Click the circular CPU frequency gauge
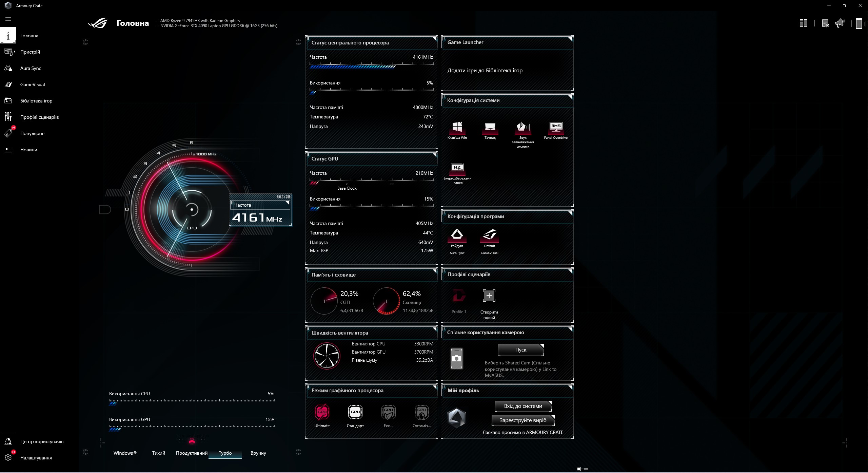This screenshot has width=868, height=473. point(192,210)
